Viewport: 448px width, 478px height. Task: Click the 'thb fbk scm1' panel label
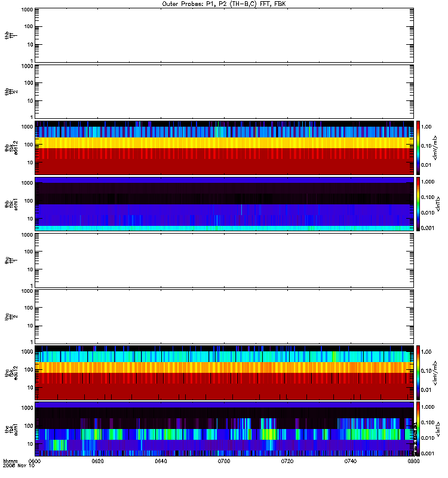pyautogui.click(x=11, y=204)
